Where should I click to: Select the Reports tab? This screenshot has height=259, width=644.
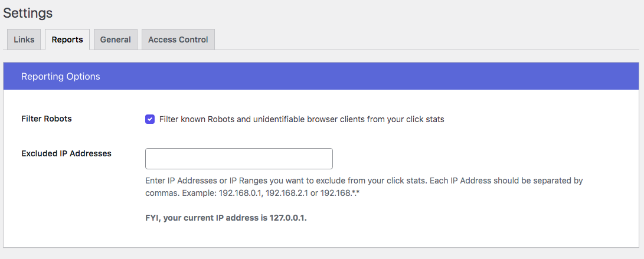coord(67,40)
